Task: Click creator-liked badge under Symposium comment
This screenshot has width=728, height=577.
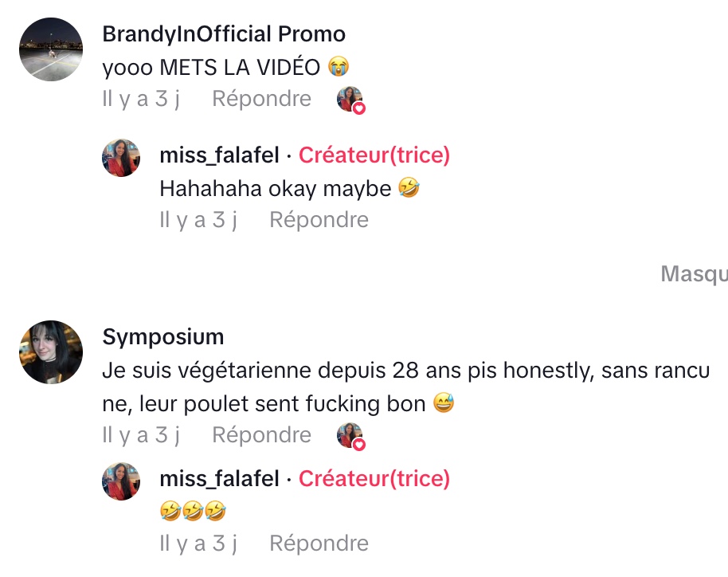Action: click(x=350, y=436)
